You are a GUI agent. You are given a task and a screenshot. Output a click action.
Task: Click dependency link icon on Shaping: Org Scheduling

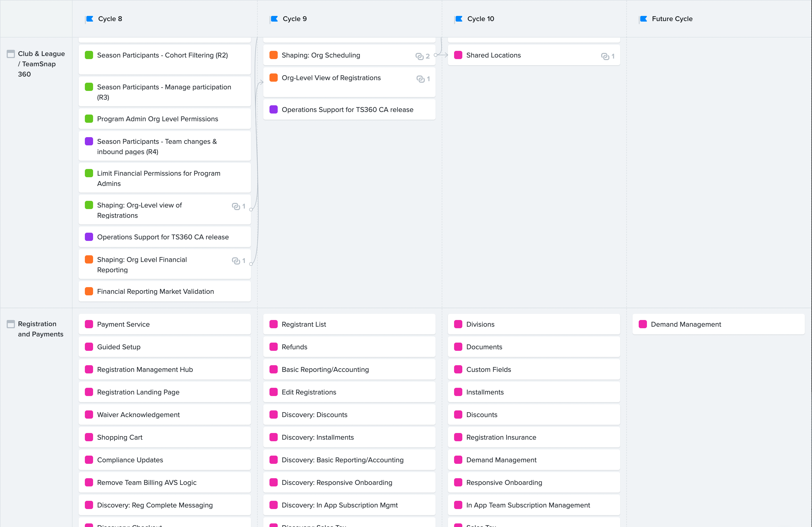tap(419, 56)
